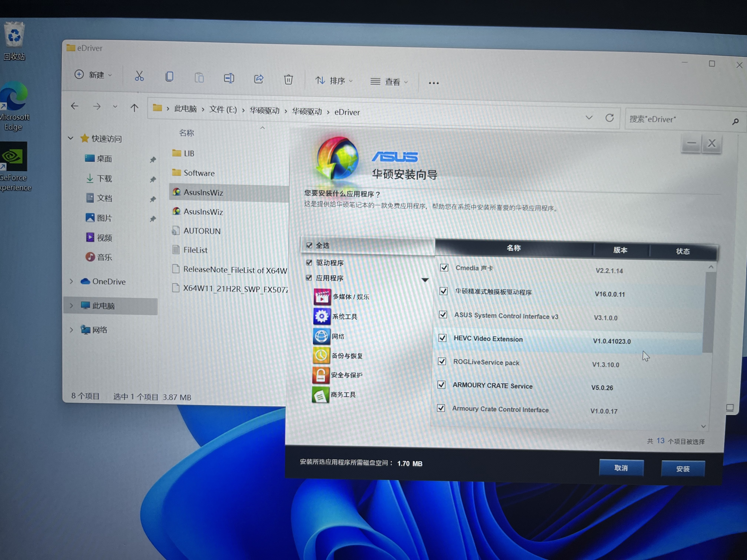Expand the OneDrive tree node
The width and height of the screenshot is (747, 560).
coord(71,281)
